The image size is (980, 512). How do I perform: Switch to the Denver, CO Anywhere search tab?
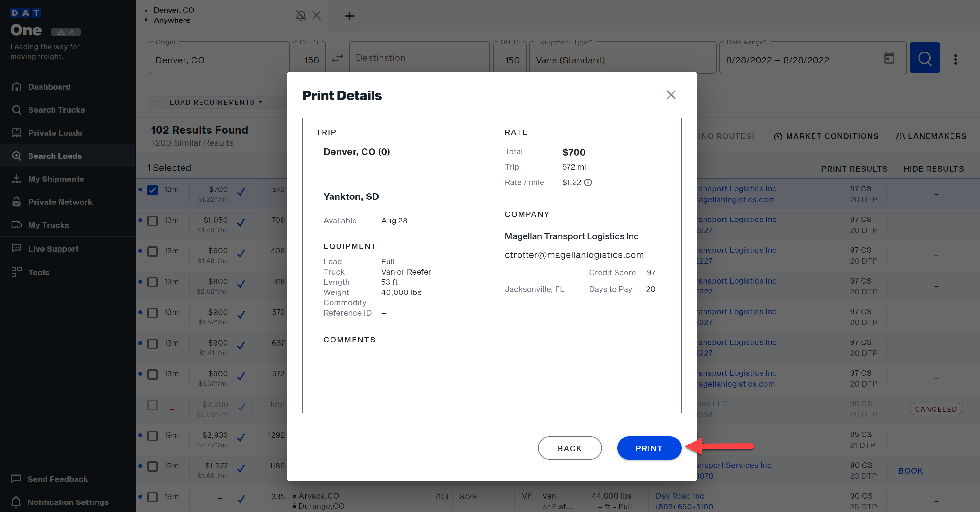[190, 15]
